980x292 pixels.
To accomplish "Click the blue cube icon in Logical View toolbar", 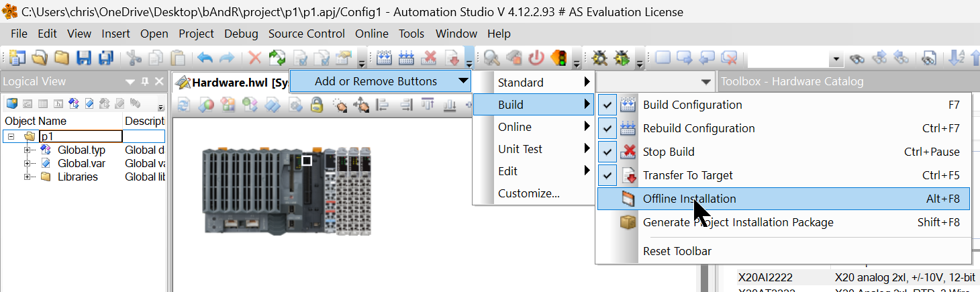I will (11, 103).
